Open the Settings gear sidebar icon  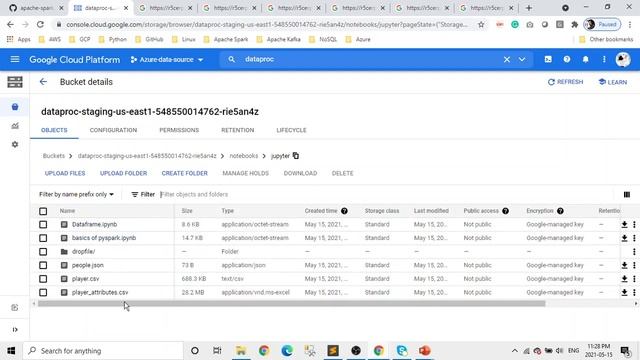tap(15, 144)
